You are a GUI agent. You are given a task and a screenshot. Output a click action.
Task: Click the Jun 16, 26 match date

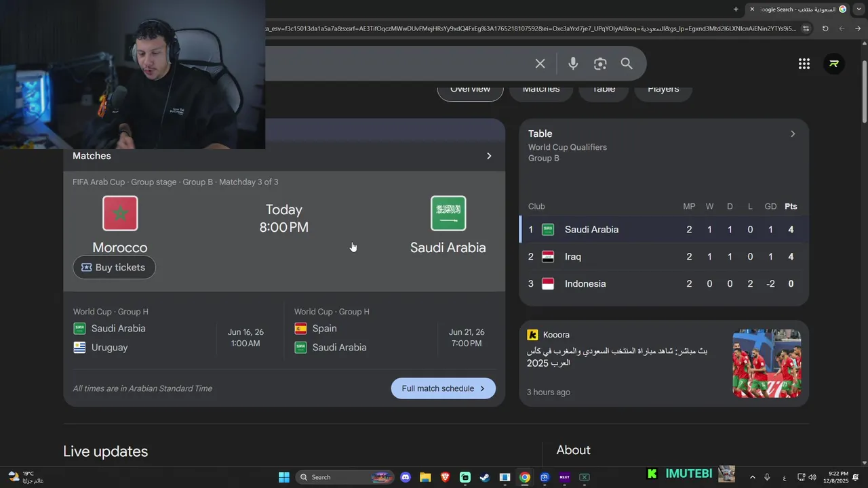coord(245,332)
